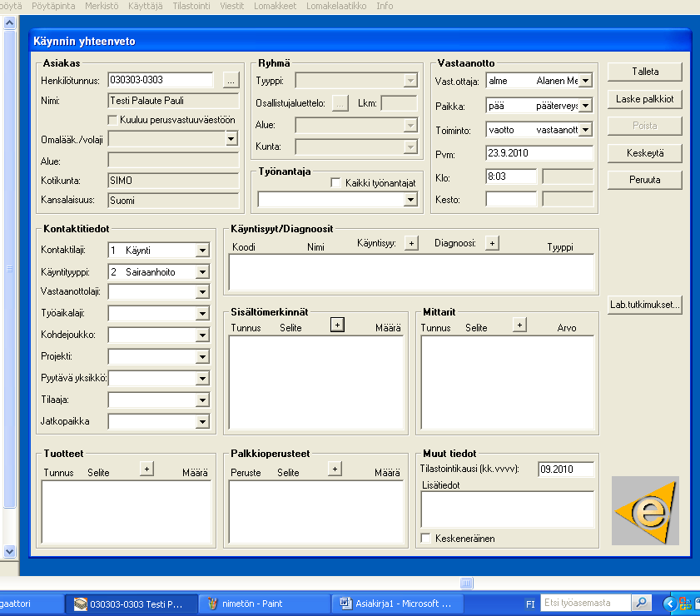Open the Projekti dropdown

coord(203,356)
